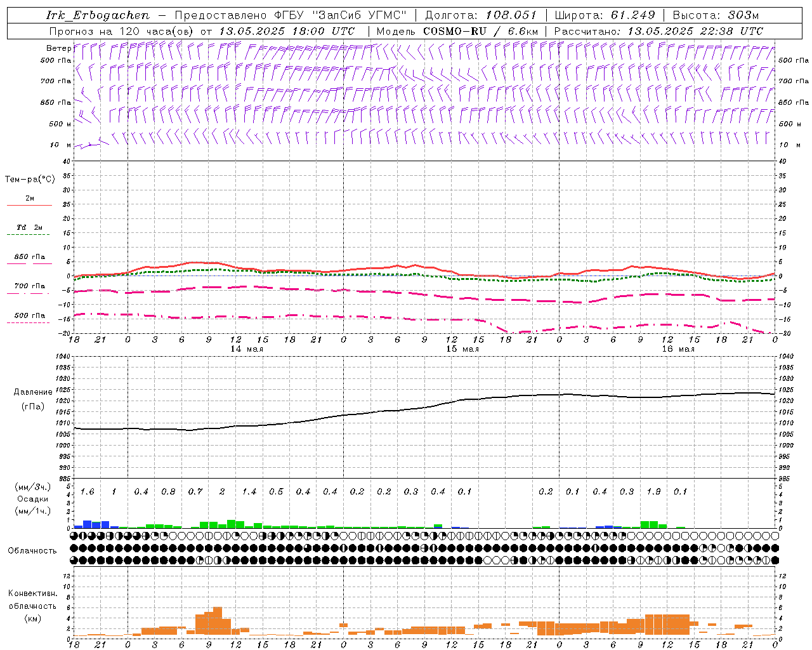Click the calculated time 13.05.2025 22:38 UTC
Viewport: 812px width, 650px height.
click(x=695, y=31)
